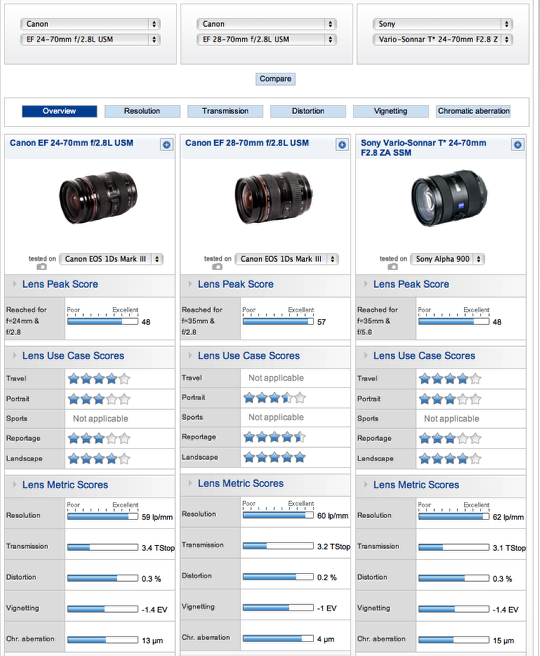Collapse Lens Peak Score for Canon EF 28-70mm
The width and height of the screenshot is (540, 656).
[x=190, y=284]
